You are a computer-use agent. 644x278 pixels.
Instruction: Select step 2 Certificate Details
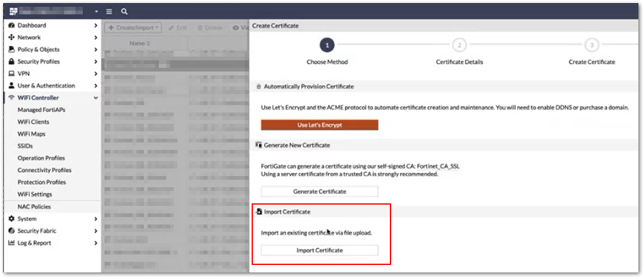pos(459,45)
